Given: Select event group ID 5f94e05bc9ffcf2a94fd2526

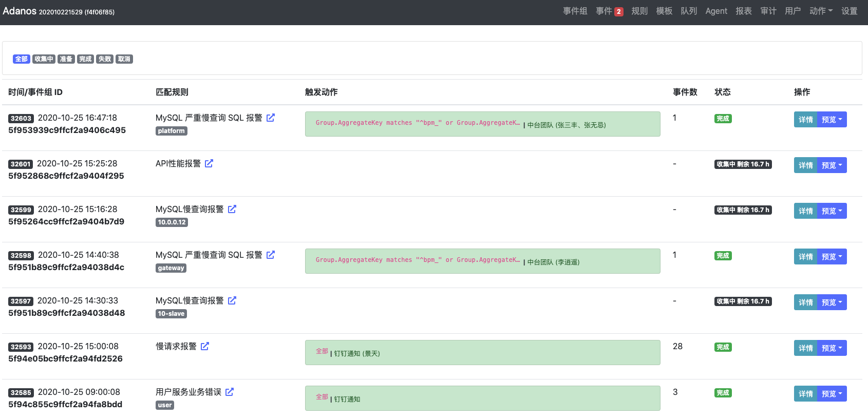Looking at the screenshot, I should point(65,359).
